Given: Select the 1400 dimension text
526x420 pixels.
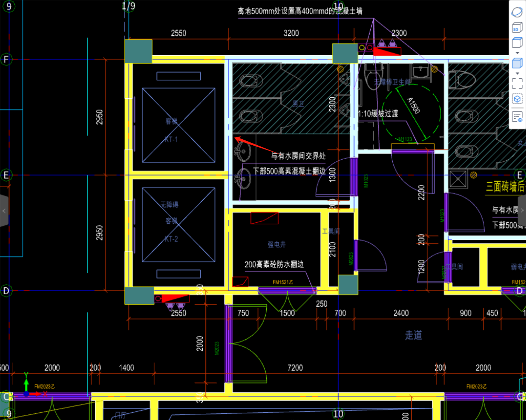Looking at the screenshot, I should click(126, 368).
